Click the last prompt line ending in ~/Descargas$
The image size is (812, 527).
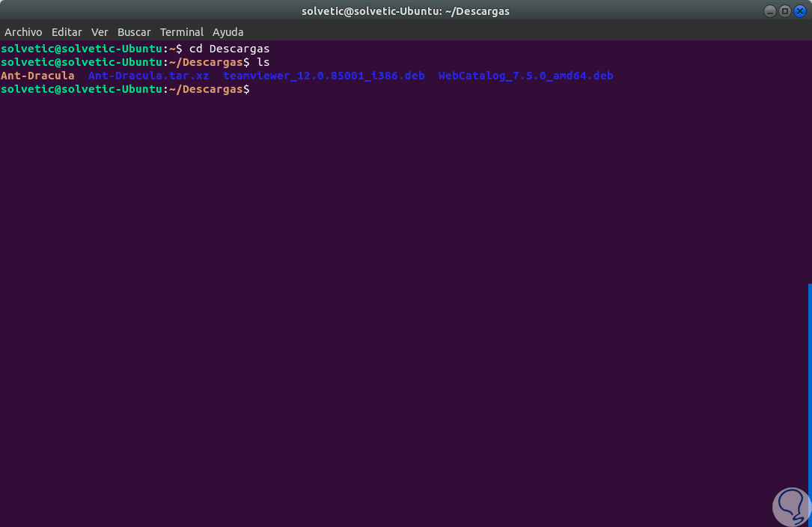pos(125,89)
